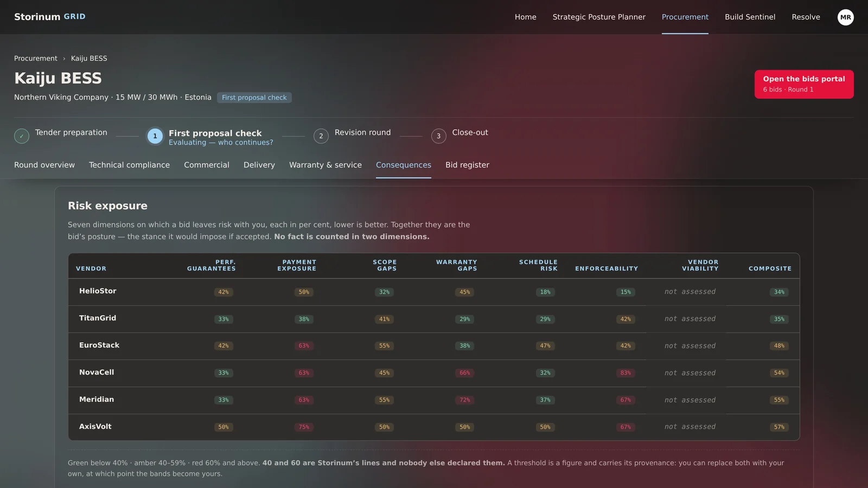This screenshot has width=868, height=488.
Task: Click HelioStor's 34% composite badge
Action: coord(779,292)
